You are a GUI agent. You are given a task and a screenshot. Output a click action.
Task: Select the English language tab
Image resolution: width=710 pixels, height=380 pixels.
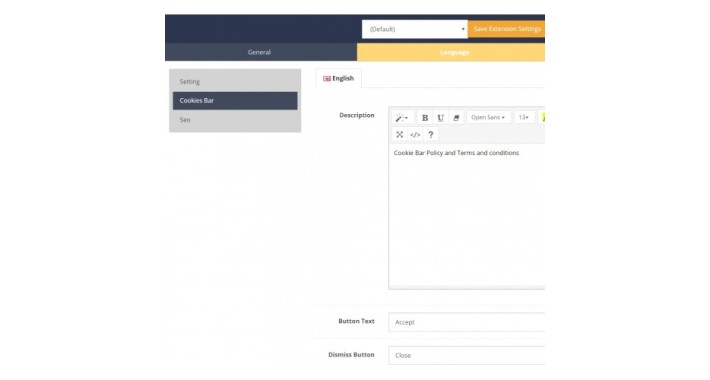[338, 78]
